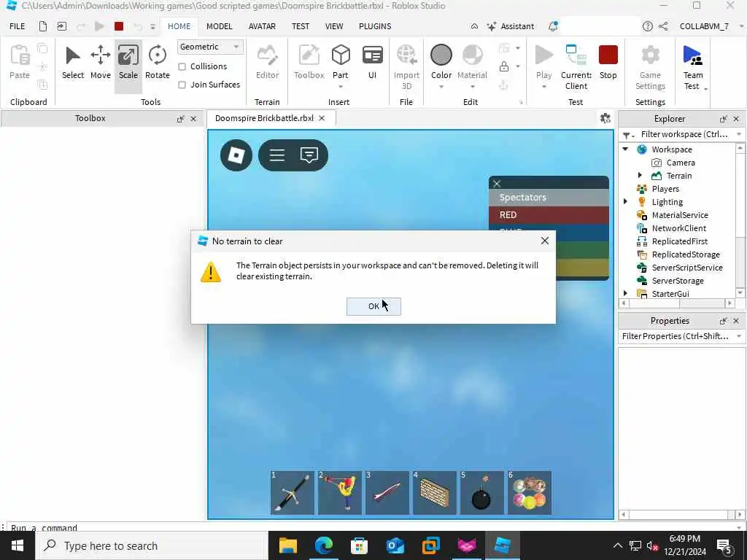Collapse the Workspace tree node
This screenshot has height=560, width=747.
tap(625, 149)
